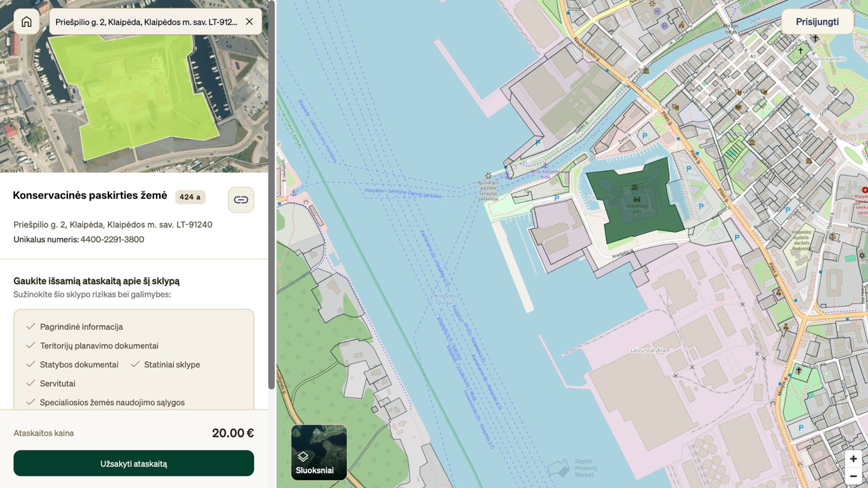The image size is (868, 488).
Task: Zoom in with the plus button
Action: coord(853,459)
